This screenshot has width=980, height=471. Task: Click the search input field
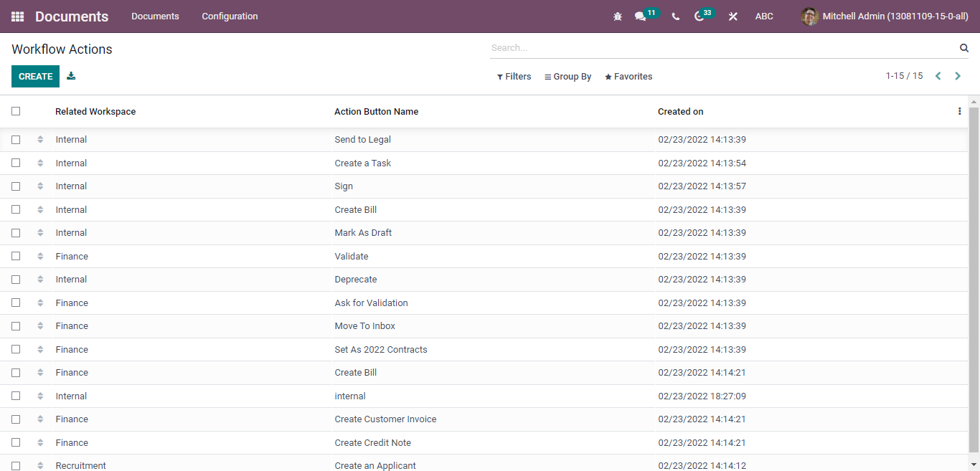723,48
